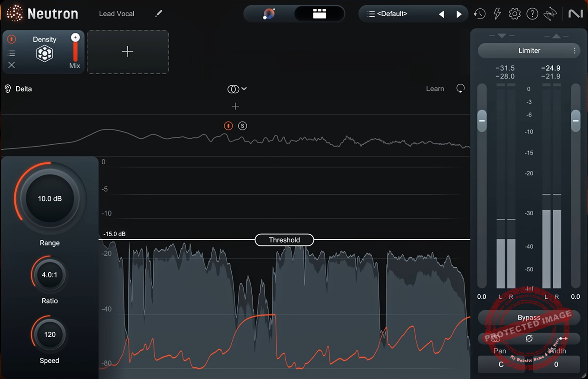The image size is (588, 379).
Task: Open the Limiter options three-dot menu
Action: (575, 51)
